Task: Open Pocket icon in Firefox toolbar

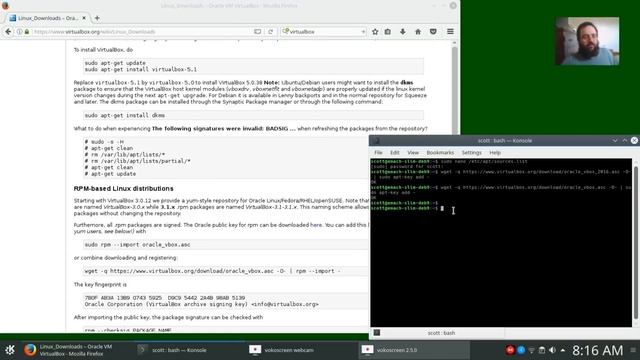Action: [433, 31]
